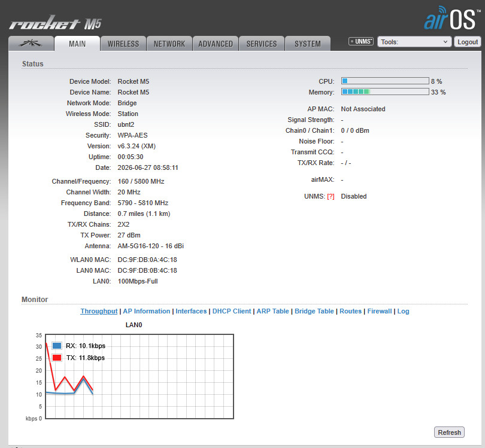
Task: Click the LAN0 throughput graph
Action: pyautogui.click(x=140, y=376)
